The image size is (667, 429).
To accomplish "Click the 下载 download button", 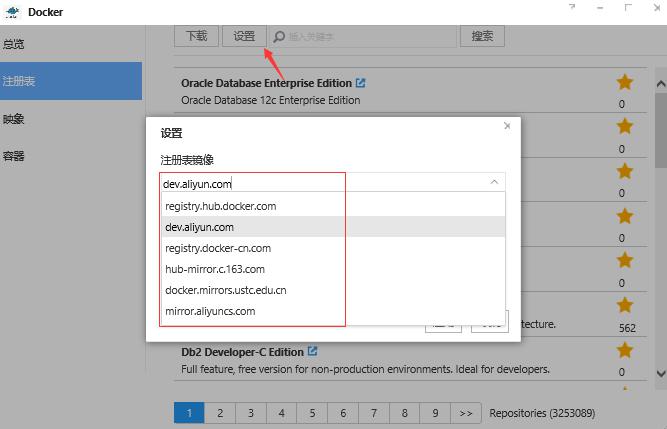I will tap(197, 36).
